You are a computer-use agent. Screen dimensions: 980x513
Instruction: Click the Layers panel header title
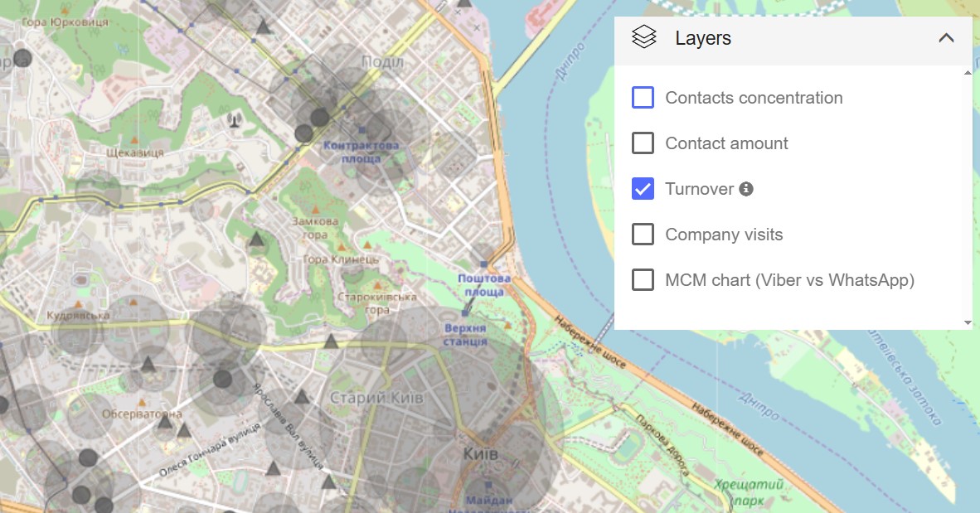tap(703, 38)
